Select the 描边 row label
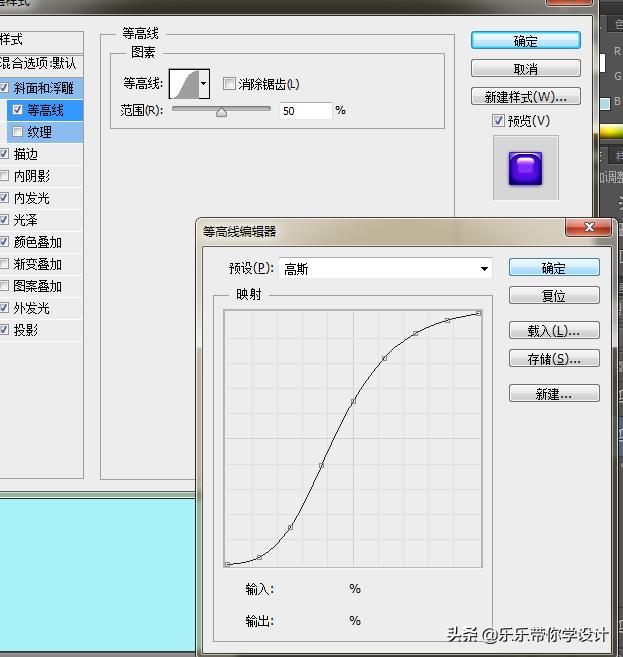623x657 pixels. tap(26, 154)
